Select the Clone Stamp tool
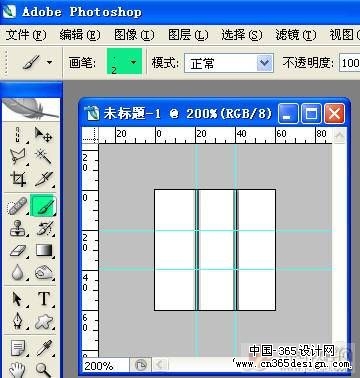Image resolution: width=360 pixels, height=378 pixels. click(x=17, y=228)
